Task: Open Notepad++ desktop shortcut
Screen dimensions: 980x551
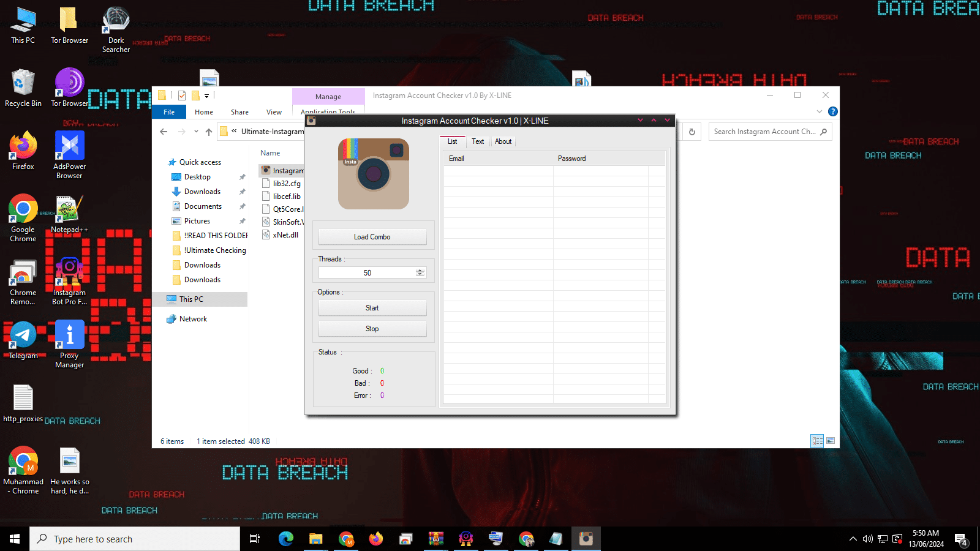Action: coord(69,214)
